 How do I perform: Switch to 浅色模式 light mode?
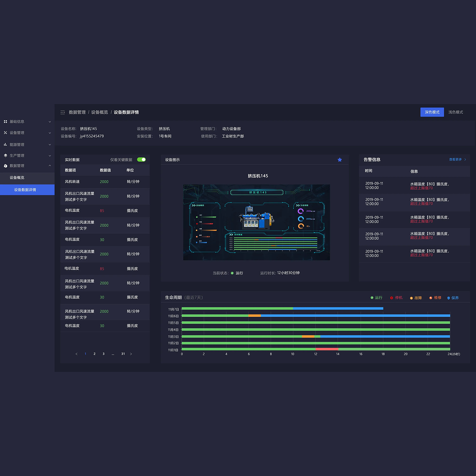[x=455, y=112]
